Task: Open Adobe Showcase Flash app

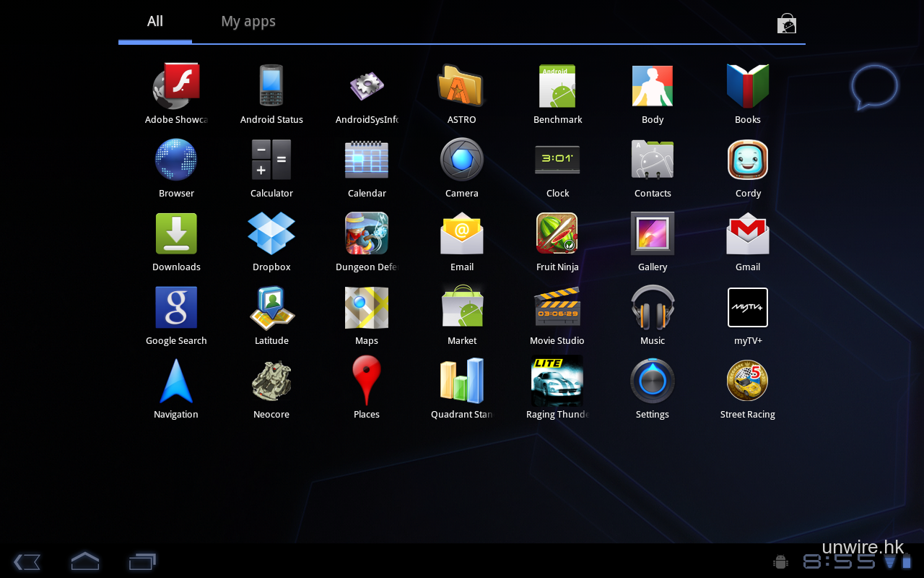Action: coord(176,87)
